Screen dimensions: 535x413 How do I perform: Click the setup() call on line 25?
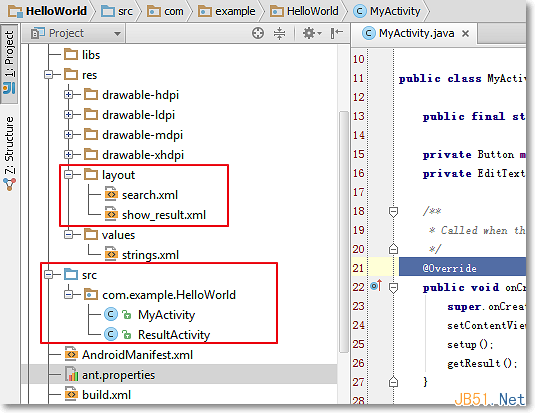(470, 344)
